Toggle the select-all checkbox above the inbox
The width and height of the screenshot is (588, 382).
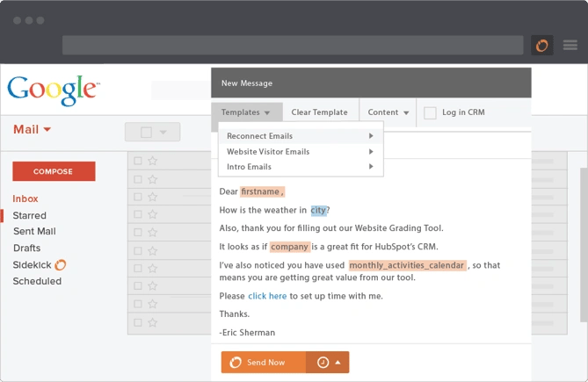tap(146, 133)
